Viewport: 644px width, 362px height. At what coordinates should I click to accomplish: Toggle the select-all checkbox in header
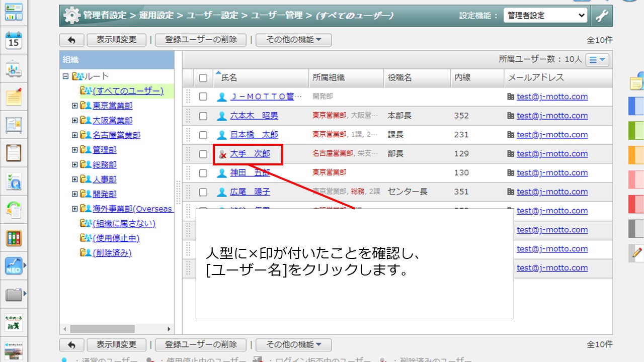pos(203,78)
